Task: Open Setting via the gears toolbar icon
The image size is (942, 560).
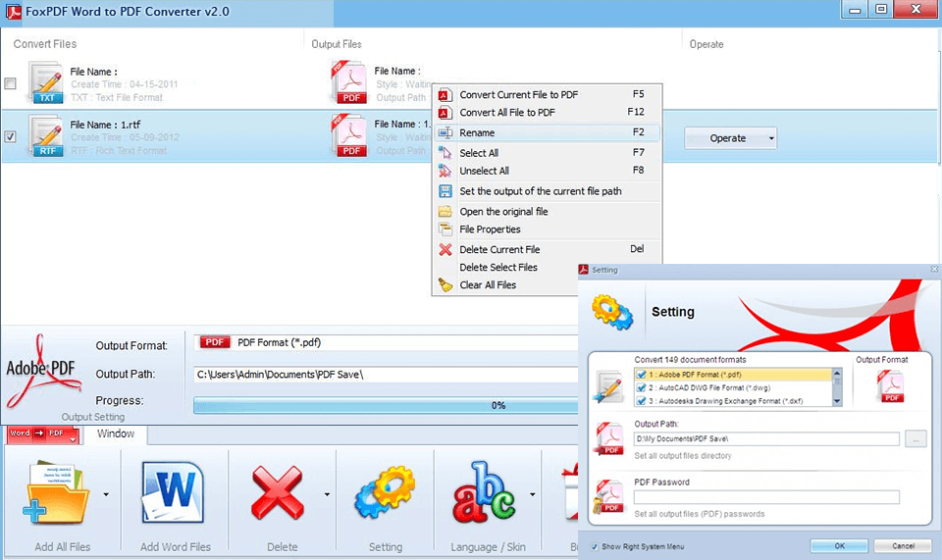Action: point(385,492)
